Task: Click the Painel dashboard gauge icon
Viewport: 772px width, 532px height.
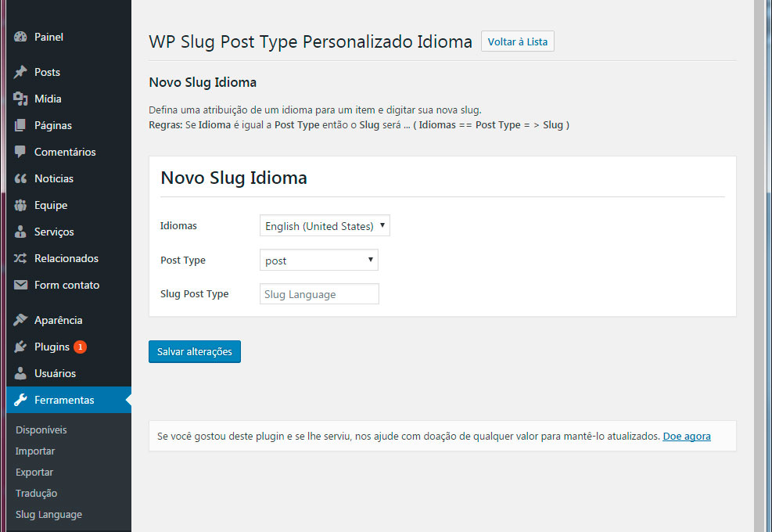Action: 21,38
